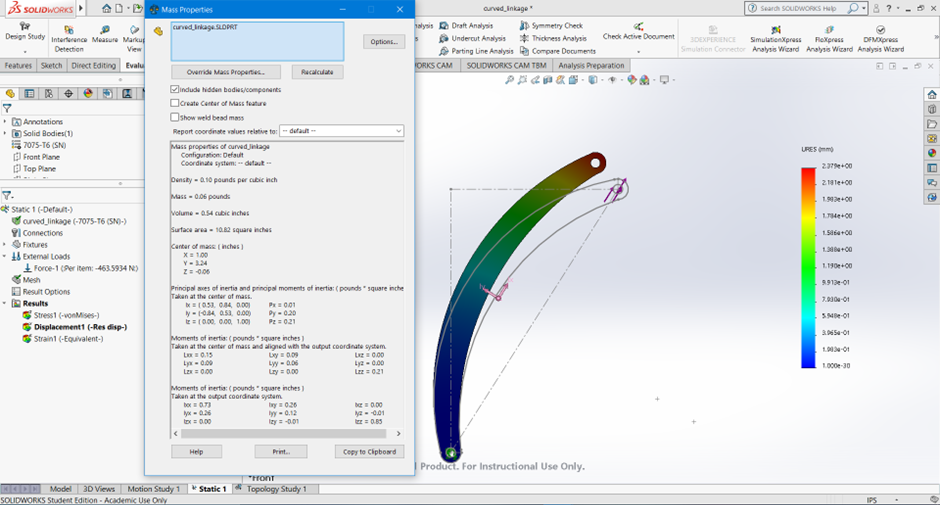Open the DFMXpress Analysis Wizard
This screenshot has height=505, width=940.
[x=880, y=36]
